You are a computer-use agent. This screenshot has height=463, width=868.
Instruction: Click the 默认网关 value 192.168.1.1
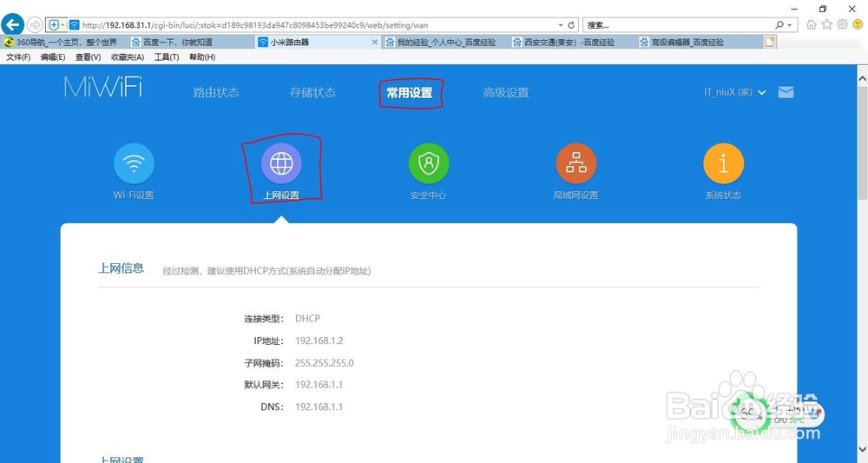[x=319, y=384]
